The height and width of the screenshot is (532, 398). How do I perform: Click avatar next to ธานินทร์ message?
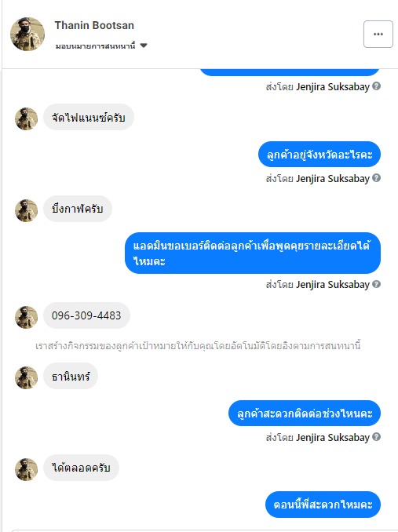pyautogui.click(x=26, y=377)
